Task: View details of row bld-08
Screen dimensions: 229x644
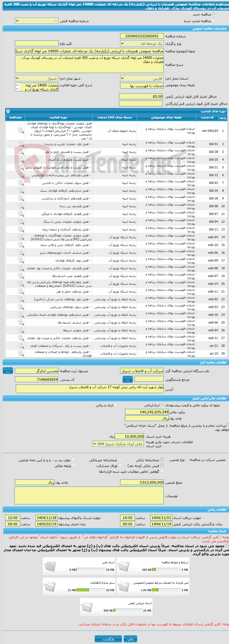Action: tap(21, 206)
